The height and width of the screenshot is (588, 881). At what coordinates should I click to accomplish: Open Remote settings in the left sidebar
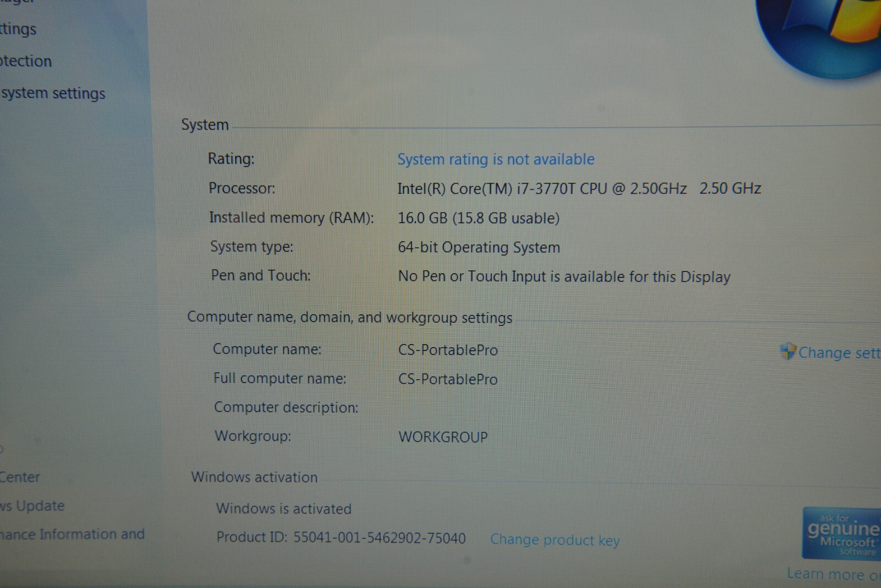point(18,29)
